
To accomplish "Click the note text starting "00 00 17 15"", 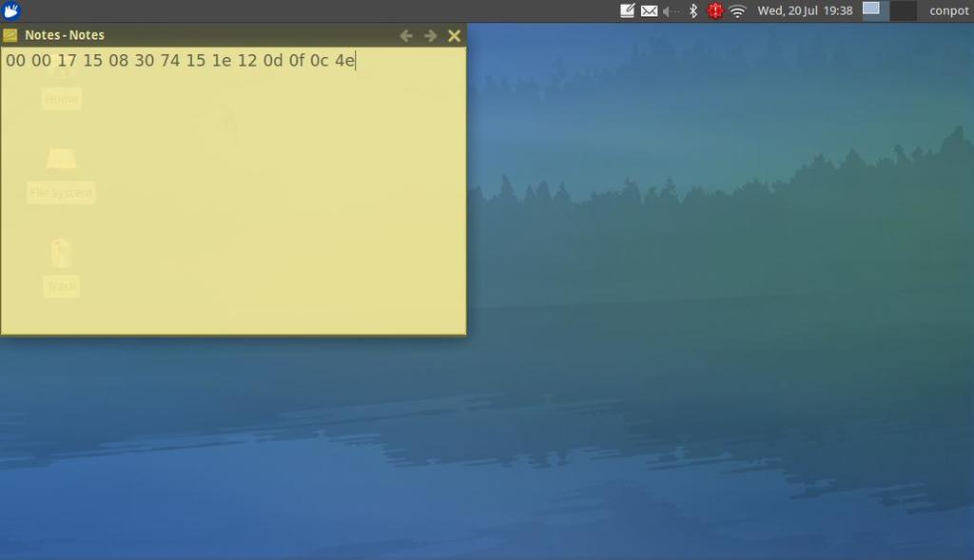I will pos(180,60).
